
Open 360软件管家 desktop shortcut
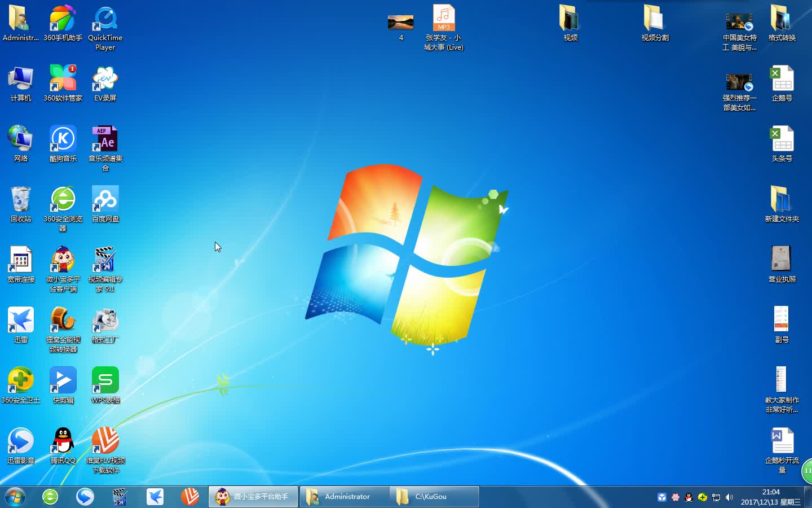pos(63,84)
